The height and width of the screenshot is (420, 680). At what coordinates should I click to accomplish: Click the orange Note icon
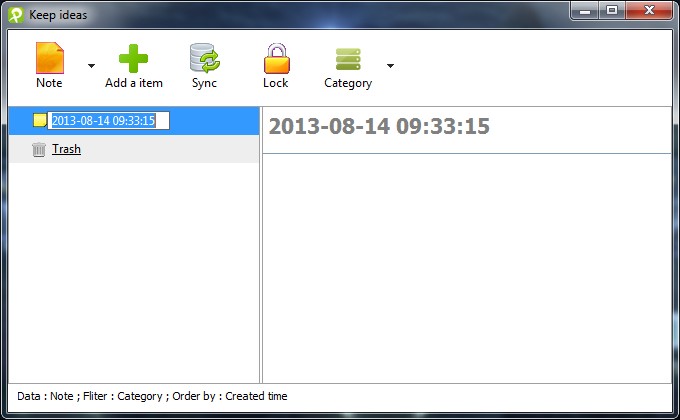49,58
